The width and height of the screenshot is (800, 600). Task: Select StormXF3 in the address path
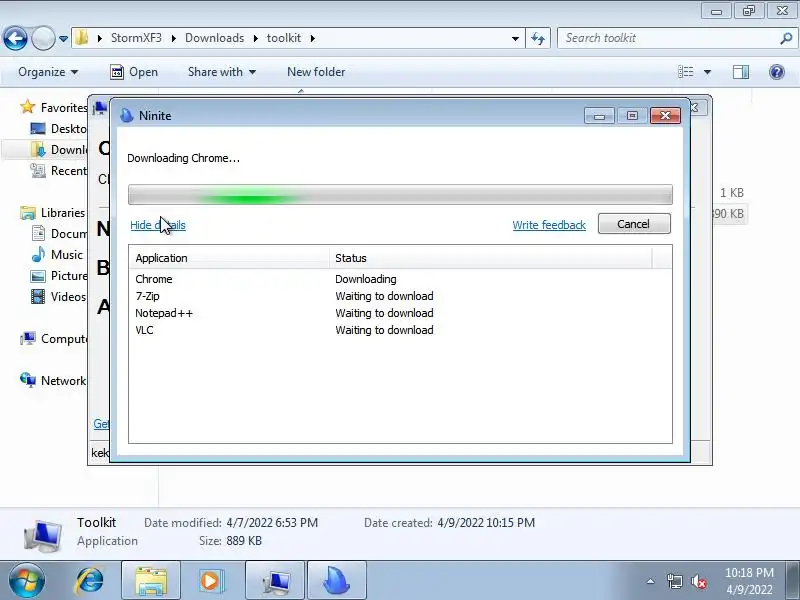pyautogui.click(x=136, y=38)
